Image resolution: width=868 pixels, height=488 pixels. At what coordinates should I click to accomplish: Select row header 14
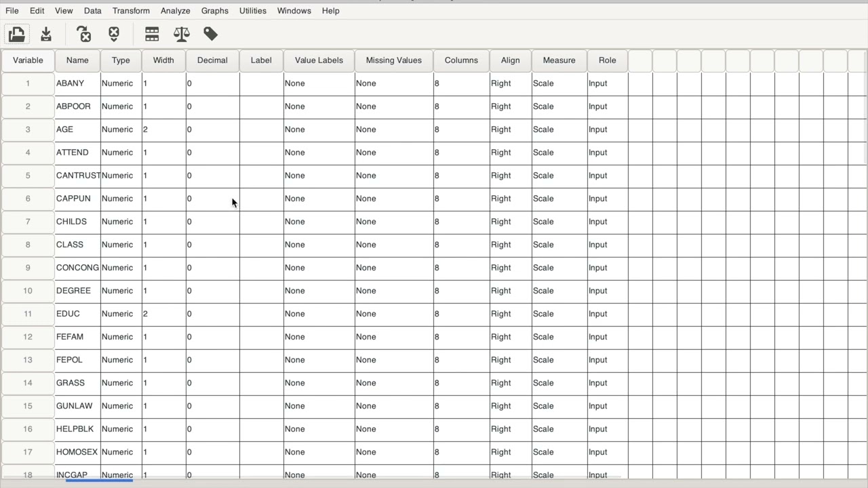pos(28,383)
